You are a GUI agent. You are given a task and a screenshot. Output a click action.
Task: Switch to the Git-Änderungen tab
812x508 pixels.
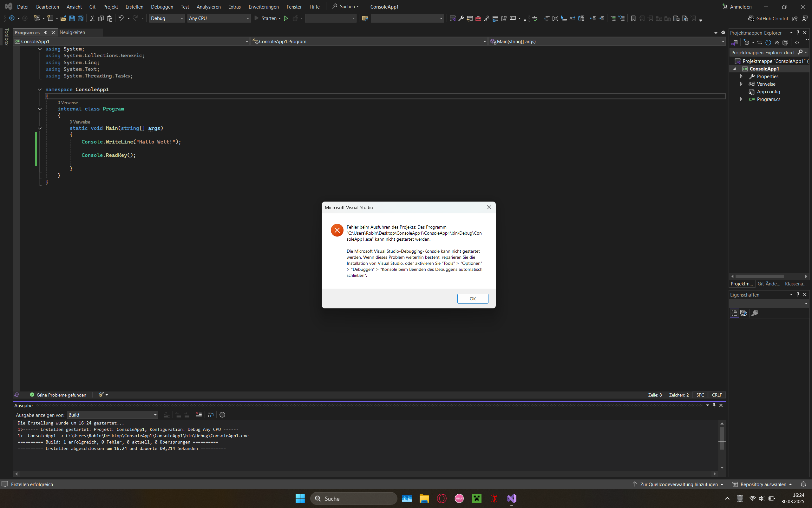(x=769, y=284)
